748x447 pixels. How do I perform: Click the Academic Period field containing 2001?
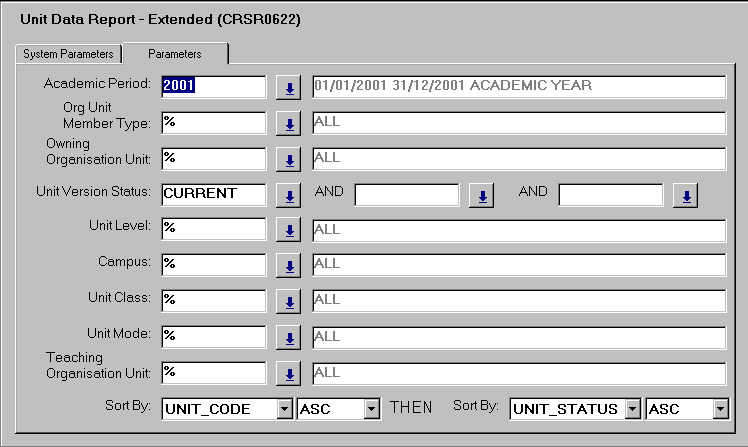[x=212, y=86]
